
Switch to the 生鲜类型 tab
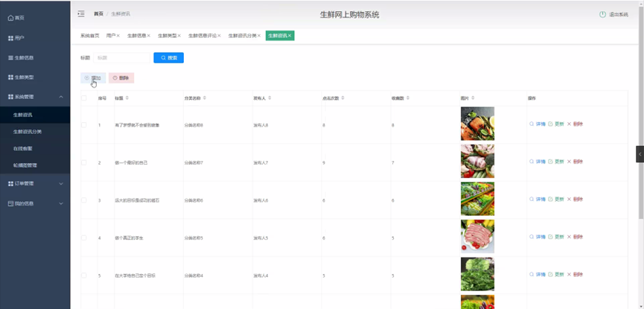[168, 36]
